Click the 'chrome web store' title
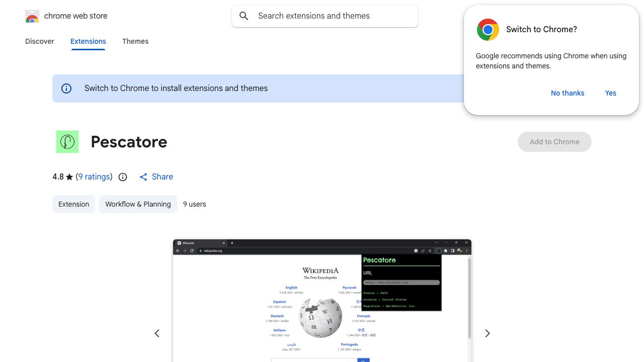Screen dimensions: 644x362 [76, 16]
